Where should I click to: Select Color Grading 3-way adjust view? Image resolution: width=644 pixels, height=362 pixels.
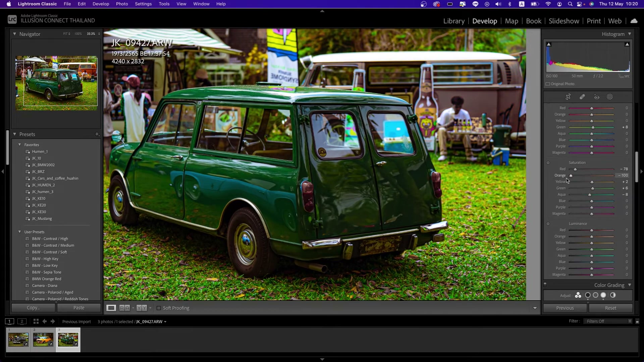point(578,295)
